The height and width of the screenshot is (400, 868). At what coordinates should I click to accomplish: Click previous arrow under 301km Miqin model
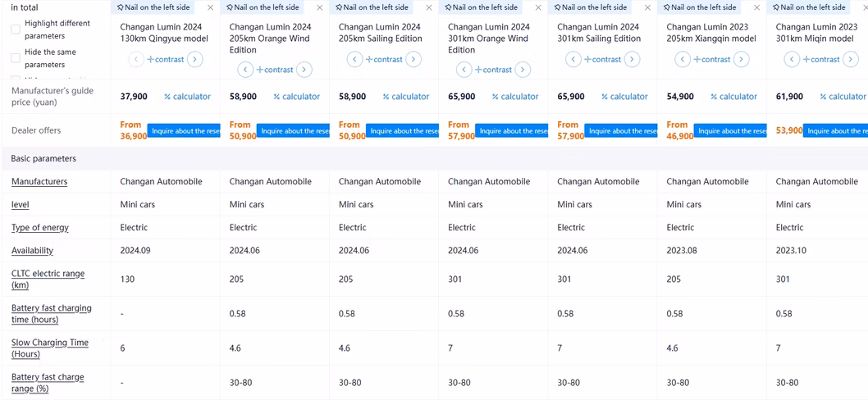tap(792, 59)
